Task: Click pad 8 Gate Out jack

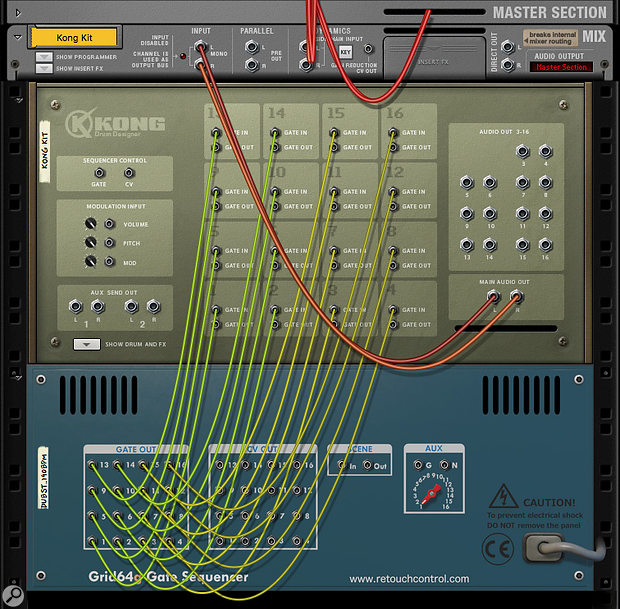Action: [x=393, y=265]
